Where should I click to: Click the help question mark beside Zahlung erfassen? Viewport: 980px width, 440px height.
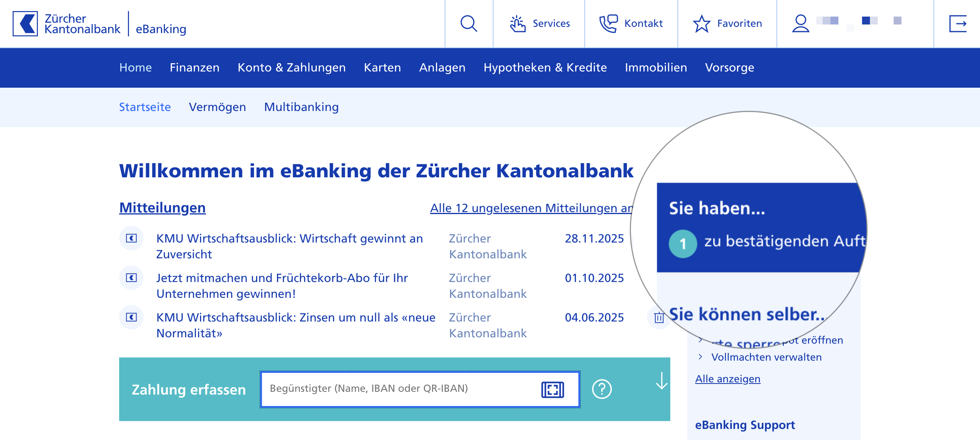point(601,389)
